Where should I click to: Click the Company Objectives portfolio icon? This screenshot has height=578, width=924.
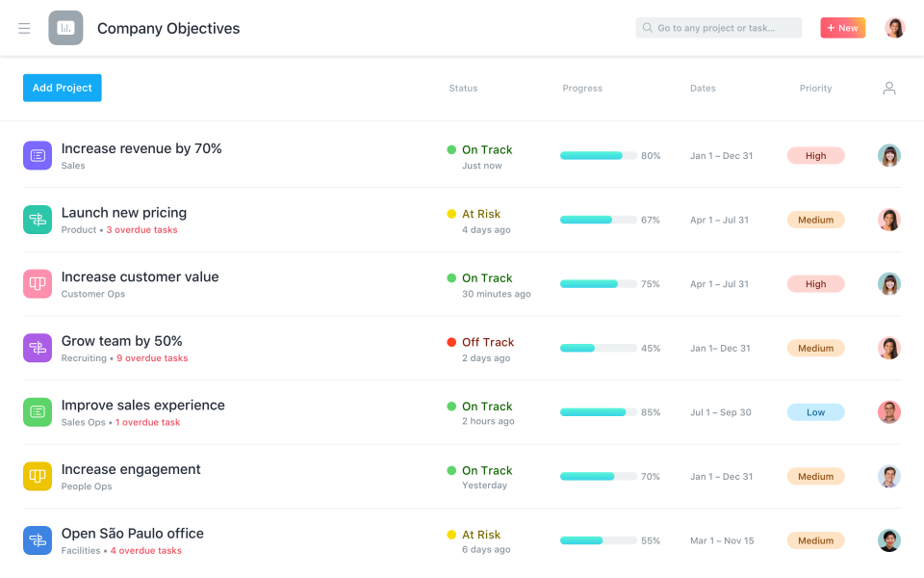[x=65, y=28]
